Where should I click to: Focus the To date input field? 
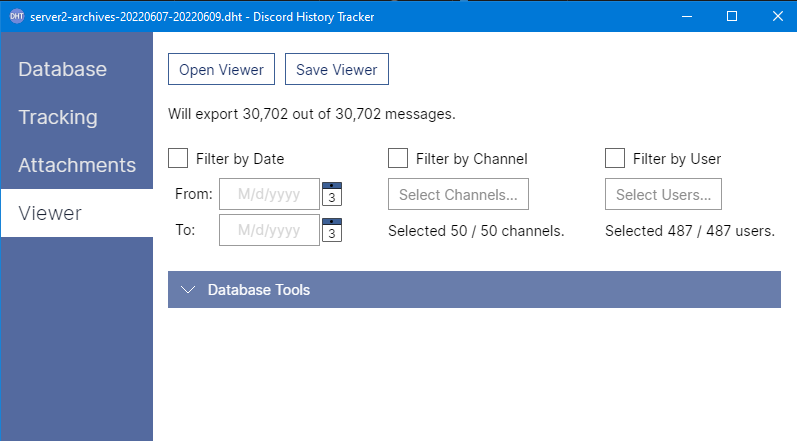[269, 230]
